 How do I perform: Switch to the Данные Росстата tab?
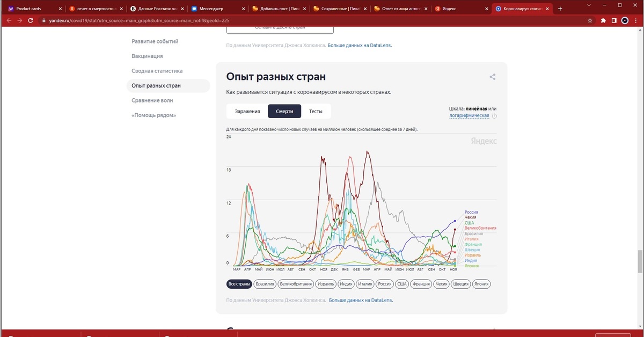pos(156,9)
